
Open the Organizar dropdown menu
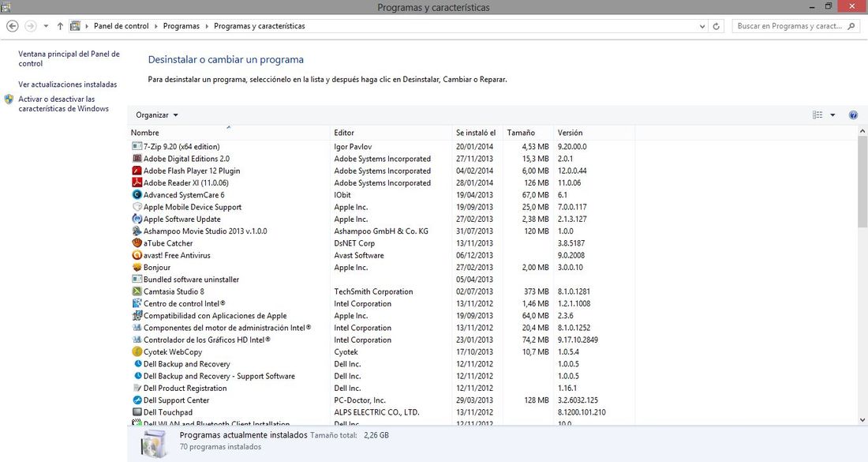point(157,115)
